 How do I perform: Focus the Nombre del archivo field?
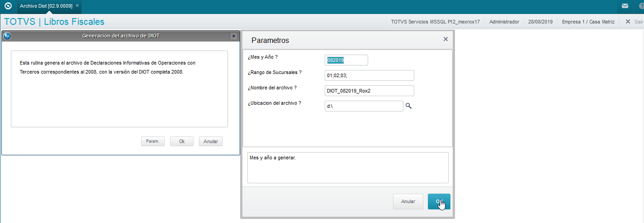pyautogui.click(x=369, y=91)
